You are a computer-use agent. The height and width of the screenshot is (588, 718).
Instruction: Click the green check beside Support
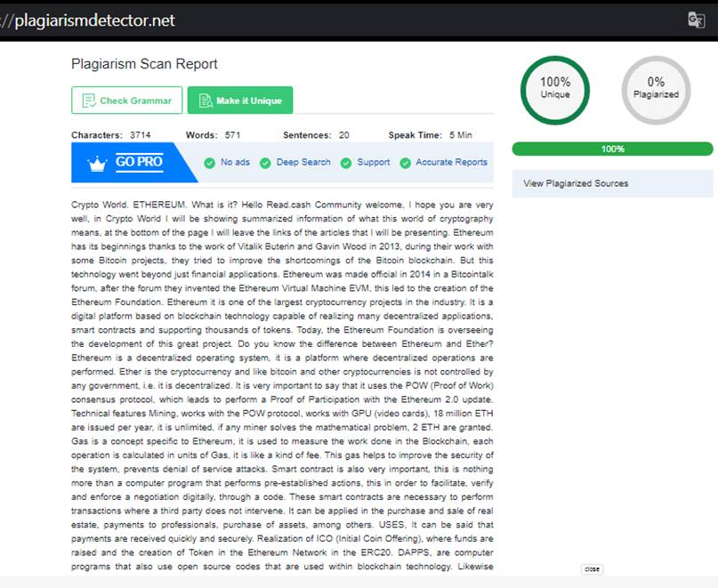point(346,163)
